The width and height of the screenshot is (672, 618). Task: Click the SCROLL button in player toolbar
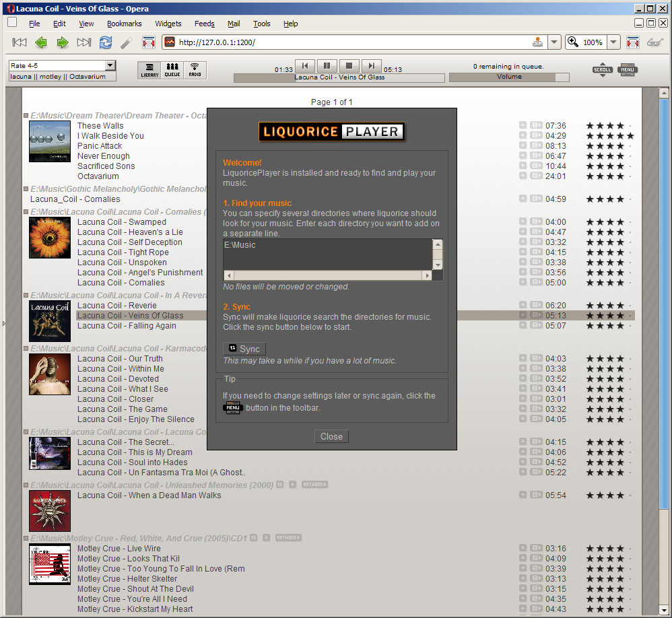coord(603,69)
